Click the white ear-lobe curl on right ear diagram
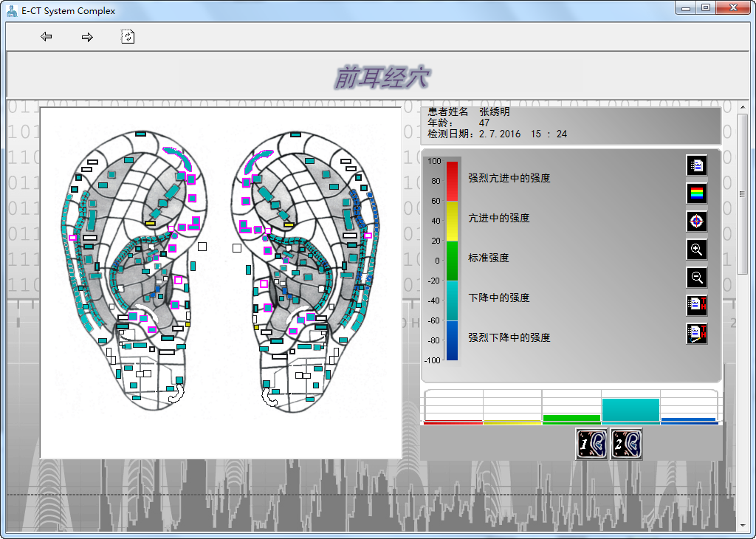 [269, 396]
